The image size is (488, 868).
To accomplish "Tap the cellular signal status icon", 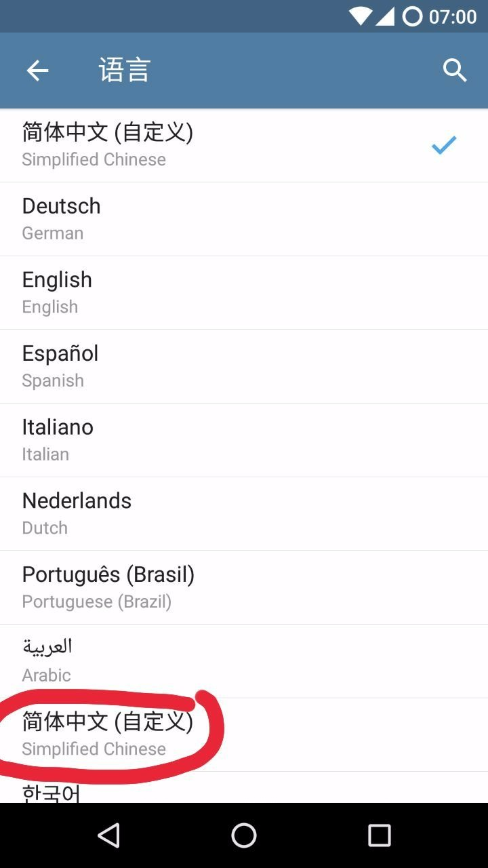I will pos(385,16).
